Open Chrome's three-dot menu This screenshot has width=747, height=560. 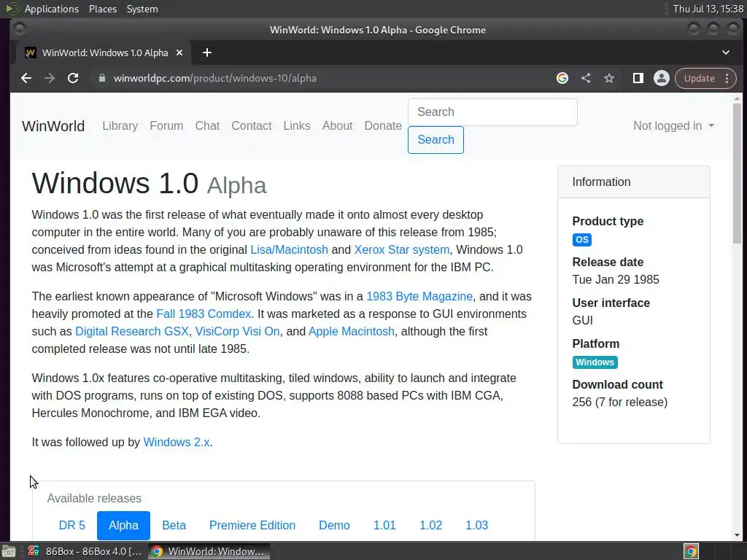coord(727,78)
